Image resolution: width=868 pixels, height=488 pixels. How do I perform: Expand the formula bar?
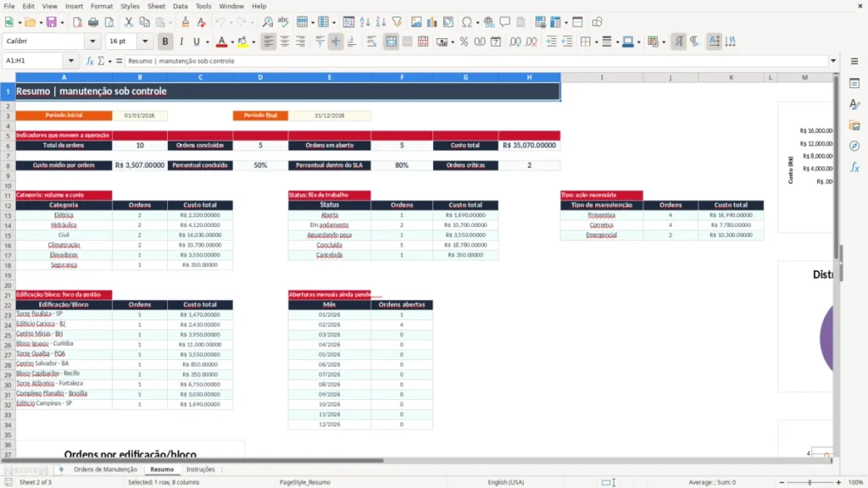tap(833, 61)
